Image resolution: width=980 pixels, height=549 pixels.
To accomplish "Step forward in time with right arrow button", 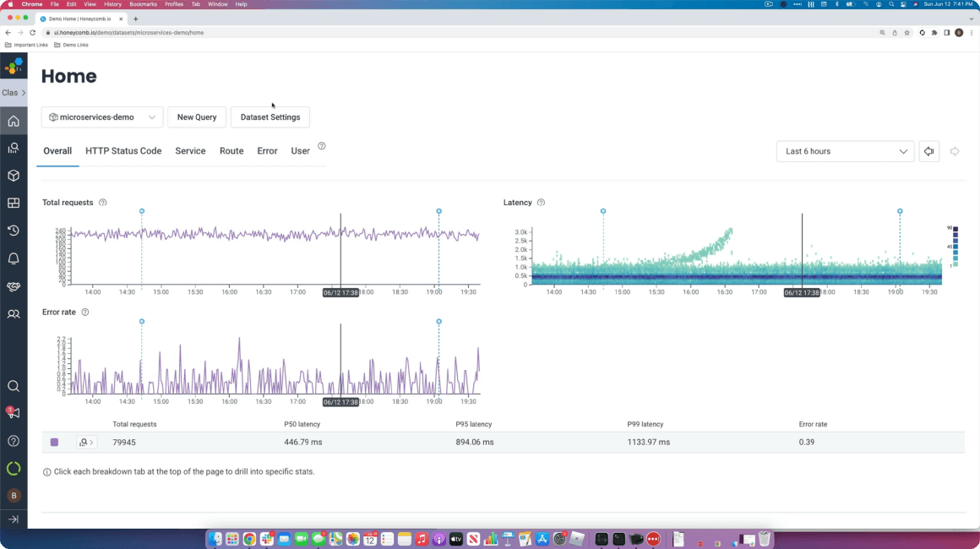I will coord(955,151).
